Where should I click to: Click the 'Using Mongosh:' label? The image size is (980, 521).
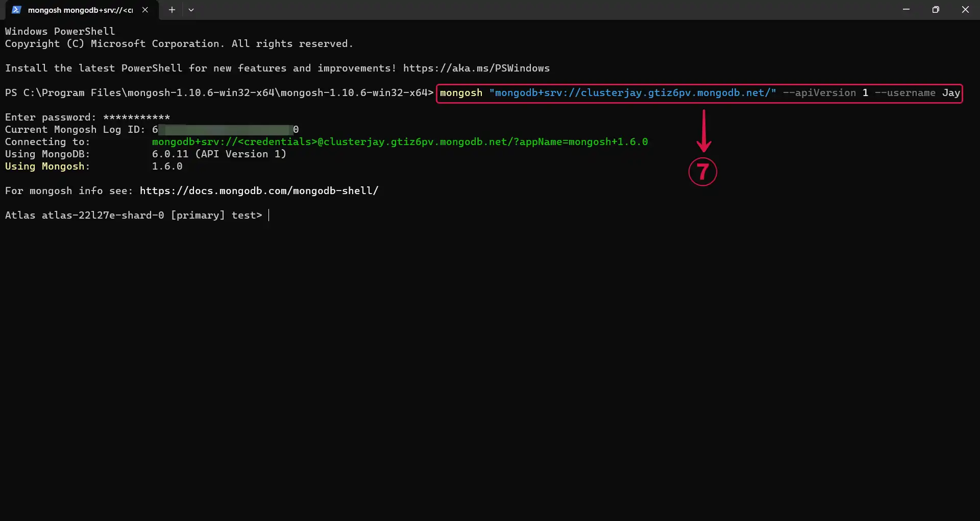click(47, 166)
